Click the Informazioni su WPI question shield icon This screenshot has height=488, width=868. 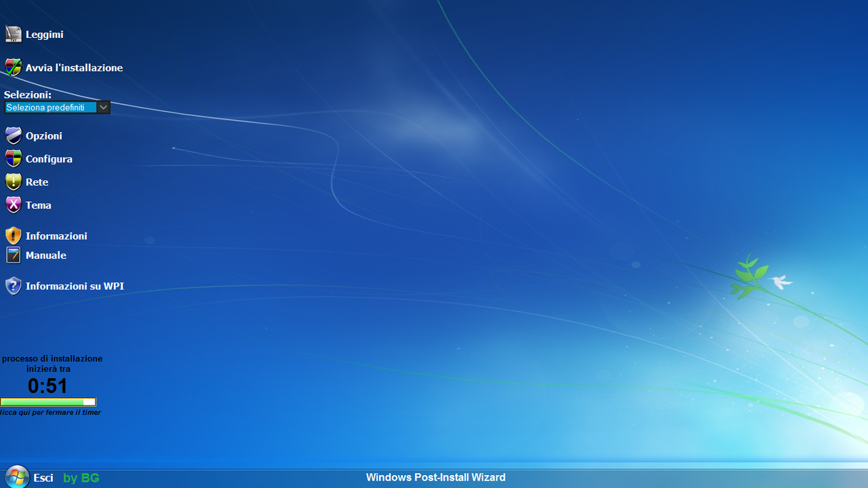coord(14,286)
